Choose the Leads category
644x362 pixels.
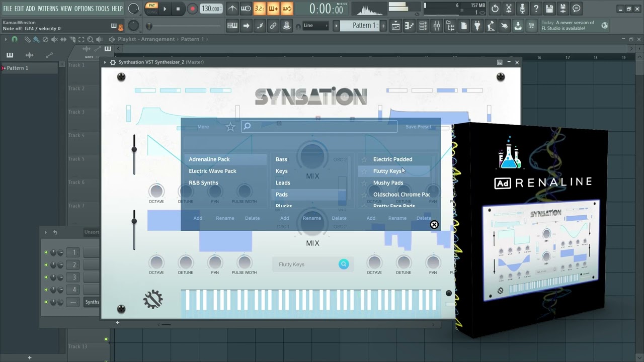pyautogui.click(x=283, y=183)
